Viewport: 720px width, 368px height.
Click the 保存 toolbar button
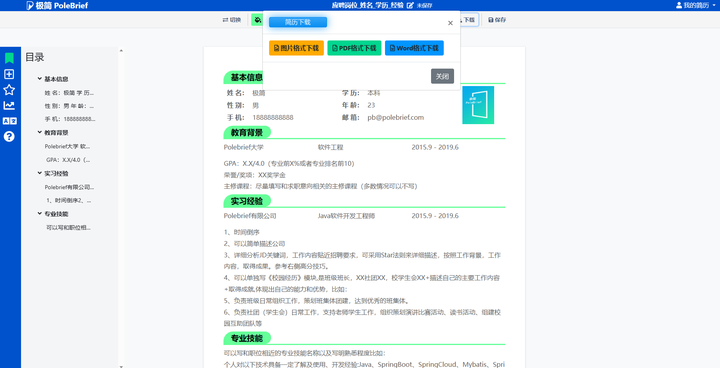tap(497, 20)
